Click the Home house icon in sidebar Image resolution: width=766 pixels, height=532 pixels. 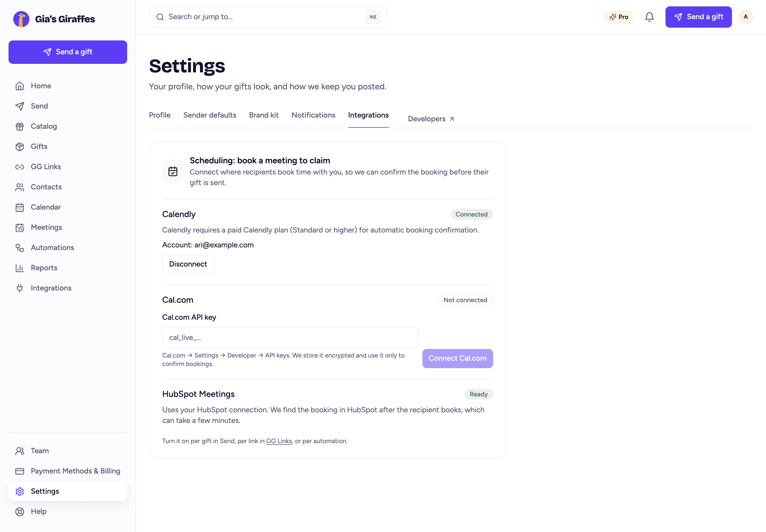20,86
